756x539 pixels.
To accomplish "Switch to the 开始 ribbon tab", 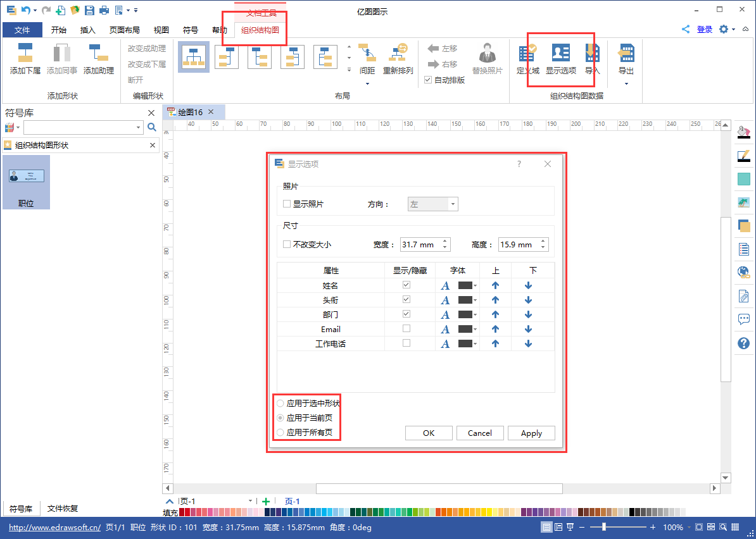I will 59,30.
